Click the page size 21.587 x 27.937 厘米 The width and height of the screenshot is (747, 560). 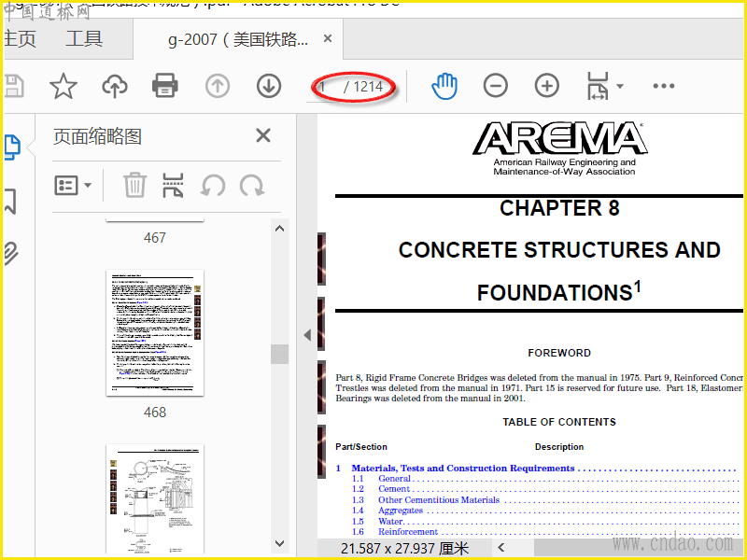pos(404,549)
